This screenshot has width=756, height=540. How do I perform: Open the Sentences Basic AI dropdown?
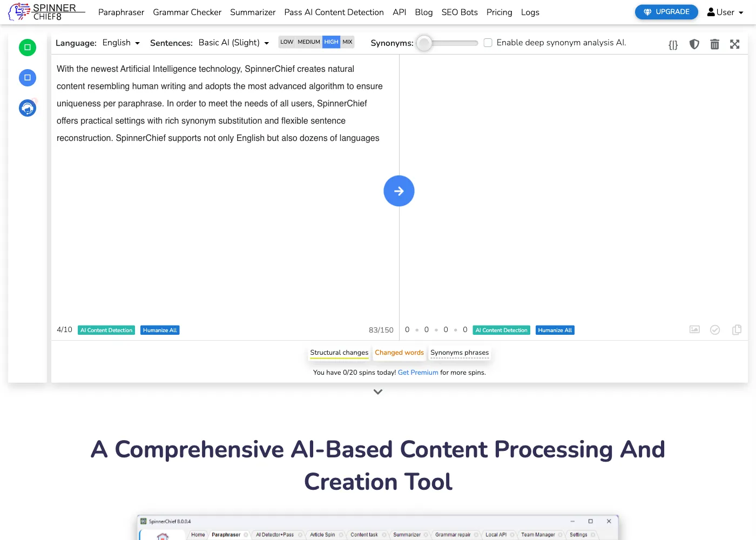click(x=233, y=43)
